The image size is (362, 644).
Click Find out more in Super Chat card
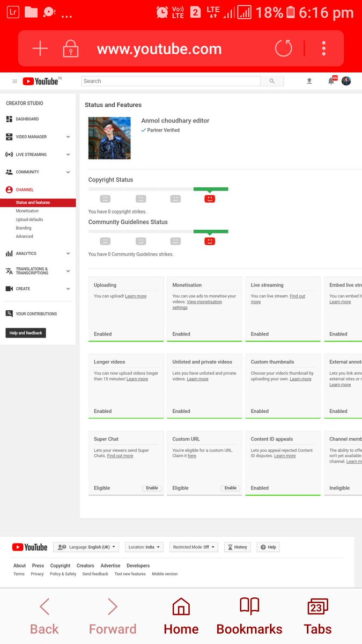(120, 456)
